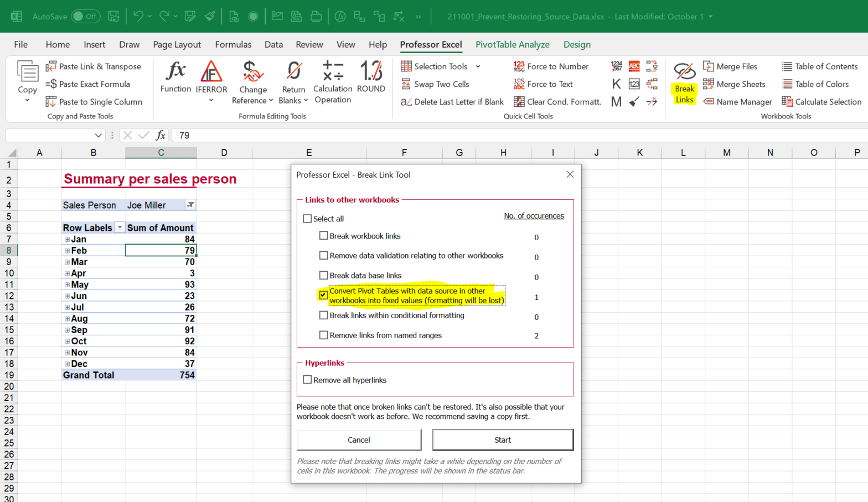
Task: Switch to the PivotTable Analyze tab
Action: tap(512, 44)
